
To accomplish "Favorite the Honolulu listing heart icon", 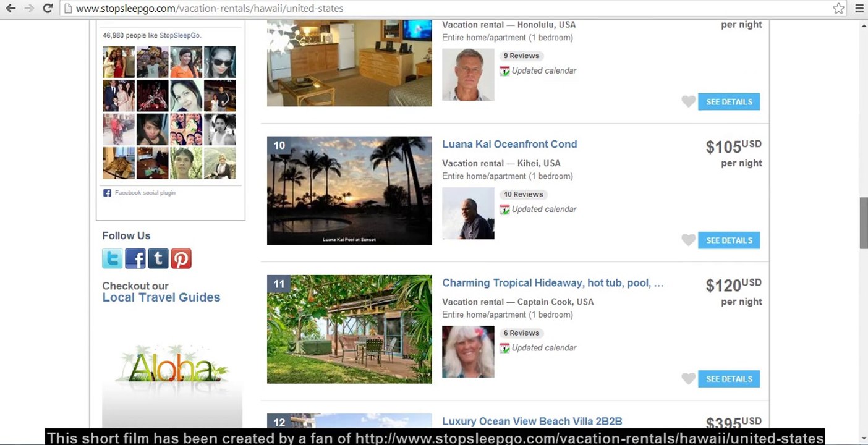I will click(688, 101).
